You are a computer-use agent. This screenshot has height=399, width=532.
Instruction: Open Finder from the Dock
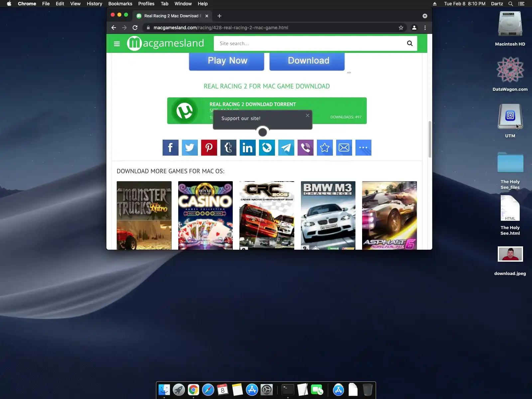(164, 390)
